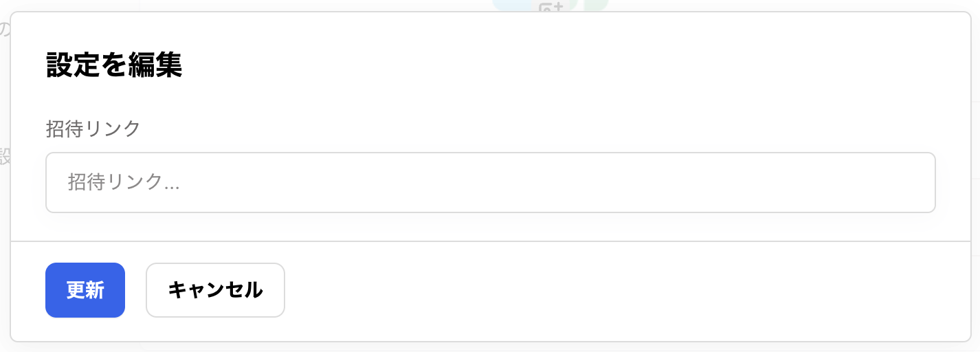Select the white outlined キャンセル button
980x352 pixels.
(215, 290)
